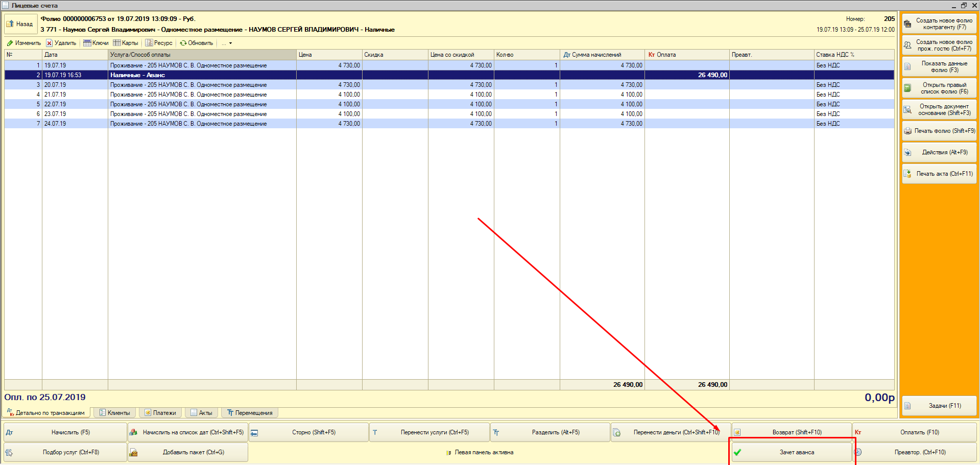
Task: Open Карты from the toolbar
Action: [126, 43]
